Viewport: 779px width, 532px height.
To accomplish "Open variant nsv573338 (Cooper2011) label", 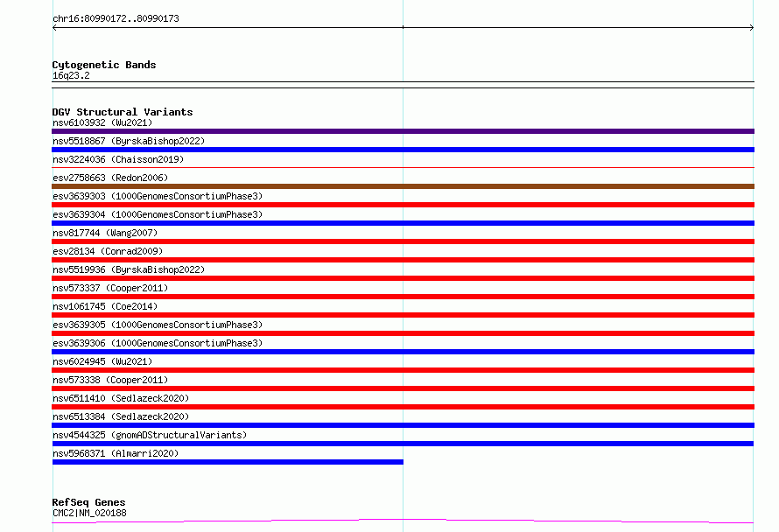I will [x=110, y=380].
